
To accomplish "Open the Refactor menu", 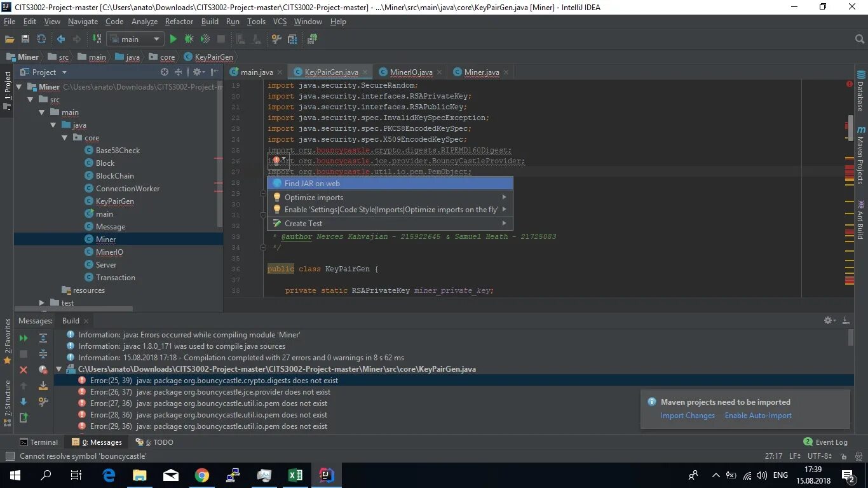I will [x=179, y=22].
